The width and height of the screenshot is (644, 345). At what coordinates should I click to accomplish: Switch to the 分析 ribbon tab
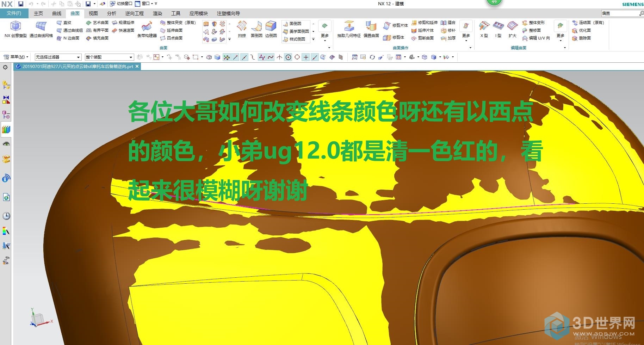112,13
